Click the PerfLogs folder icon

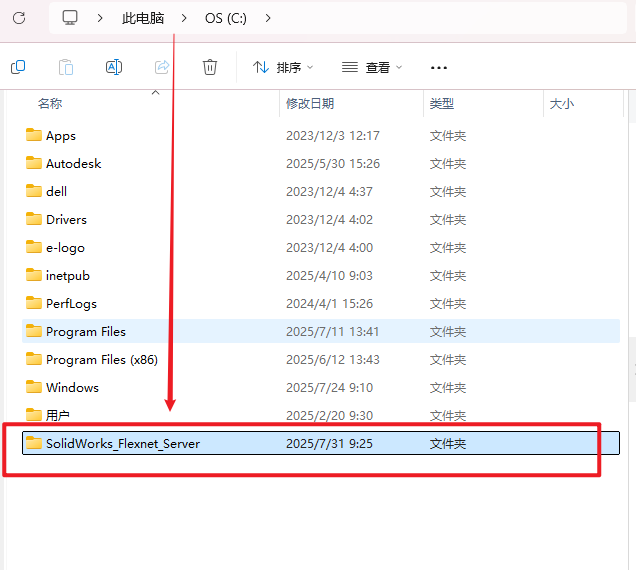tap(34, 302)
